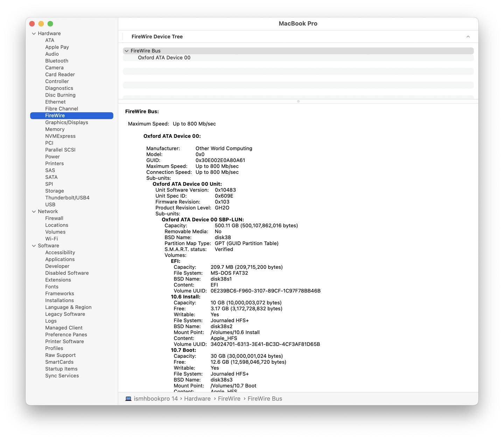Image resolution: width=504 pixels, height=439 pixels.
Task: Select Profiles in the sidebar
Action: click(54, 348)
